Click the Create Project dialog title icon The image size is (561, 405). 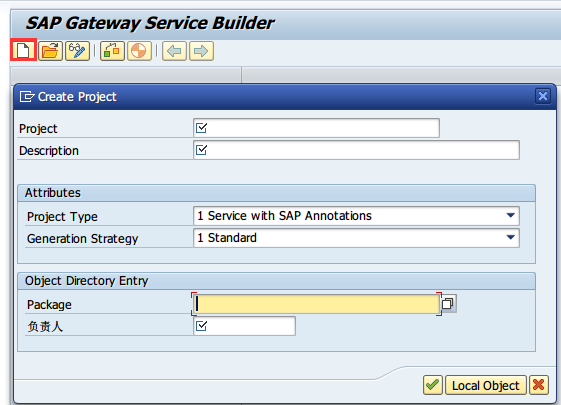27,97
